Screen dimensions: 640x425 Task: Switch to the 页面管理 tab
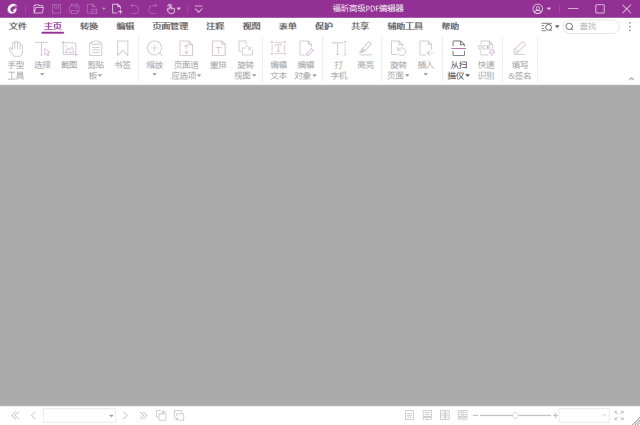point(170,26)
